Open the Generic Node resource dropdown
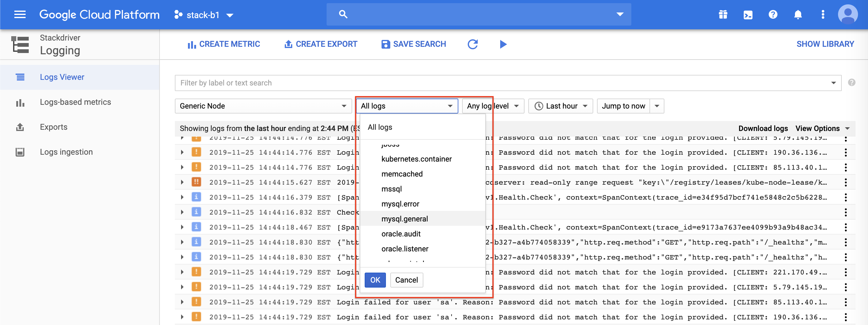Viewport: 868px width, 325px height. point(263,106)
